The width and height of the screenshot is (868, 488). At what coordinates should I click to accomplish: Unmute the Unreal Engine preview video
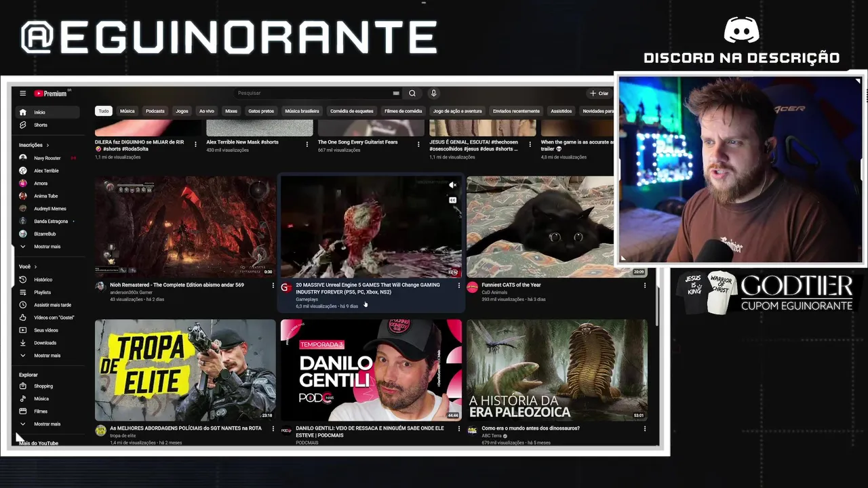click(452, 185)
